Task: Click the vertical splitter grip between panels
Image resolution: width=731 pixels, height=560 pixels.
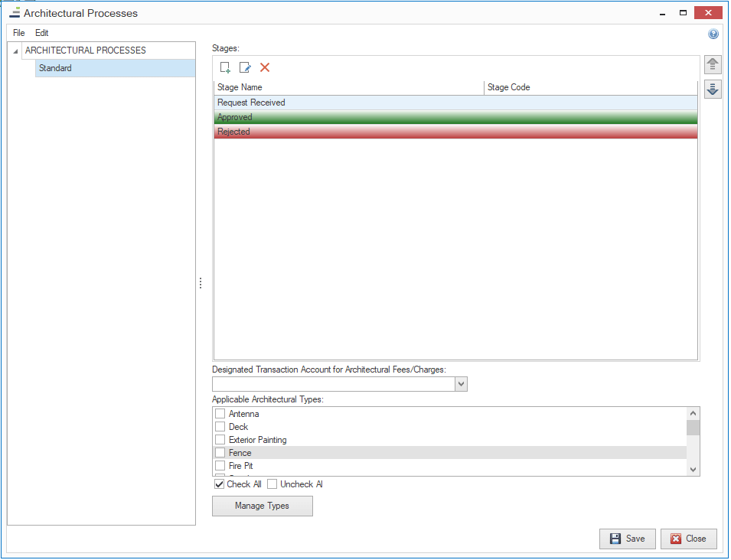Action: click(201, 283)
